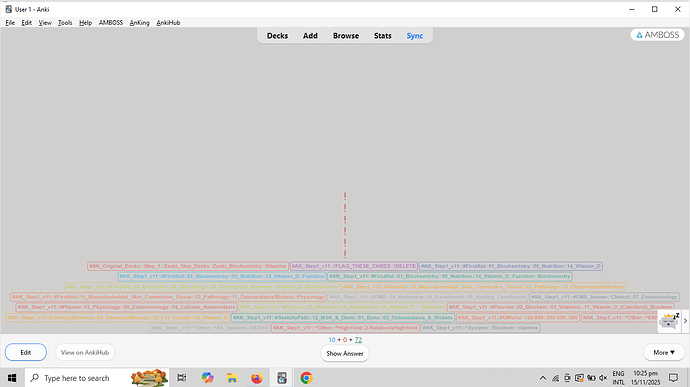
Task: Click the ^Systems::Biochem::vitamins tag
Action: pos(480,328)
